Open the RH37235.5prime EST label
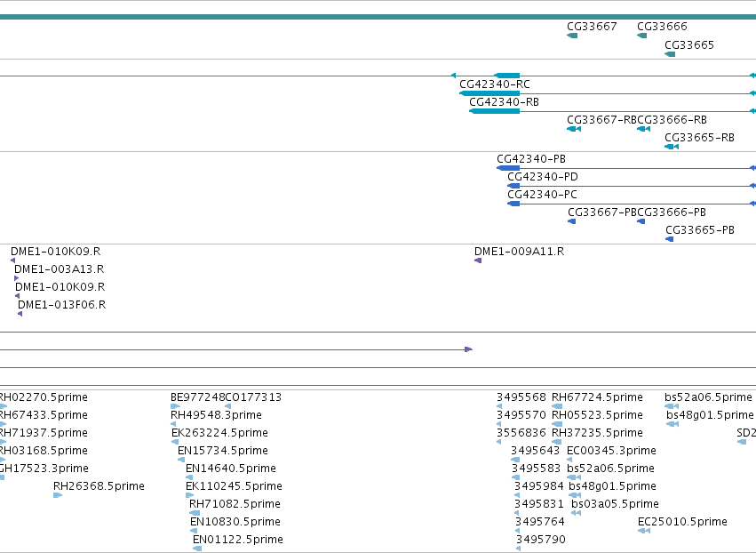 [597, 433]
